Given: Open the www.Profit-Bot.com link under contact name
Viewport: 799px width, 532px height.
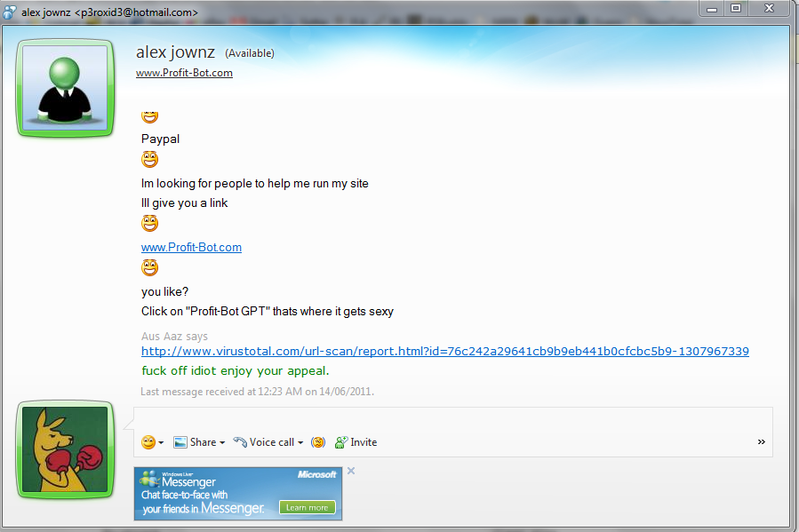Looking at the screenshot, I should tap(184, 73).
